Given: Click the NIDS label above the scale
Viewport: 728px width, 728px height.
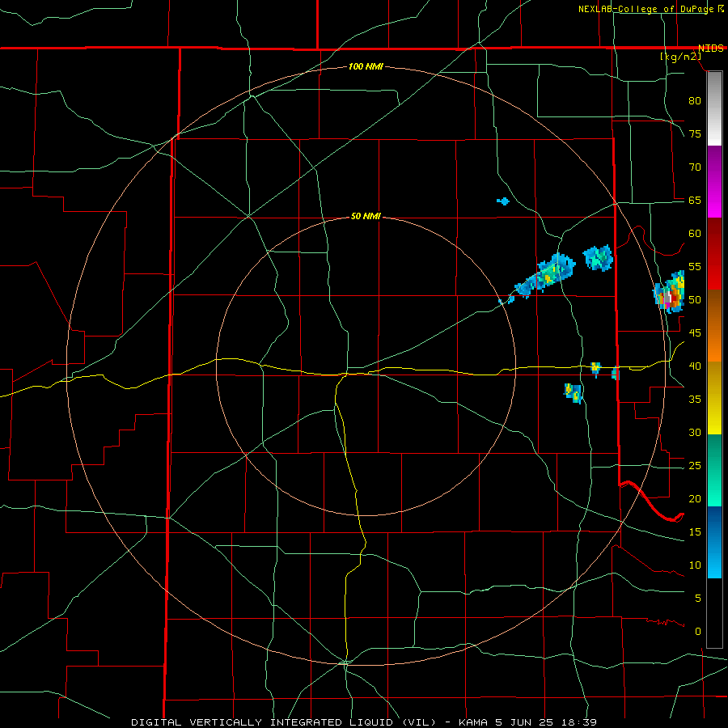Looking at the screenshot, I should (711, 49).
